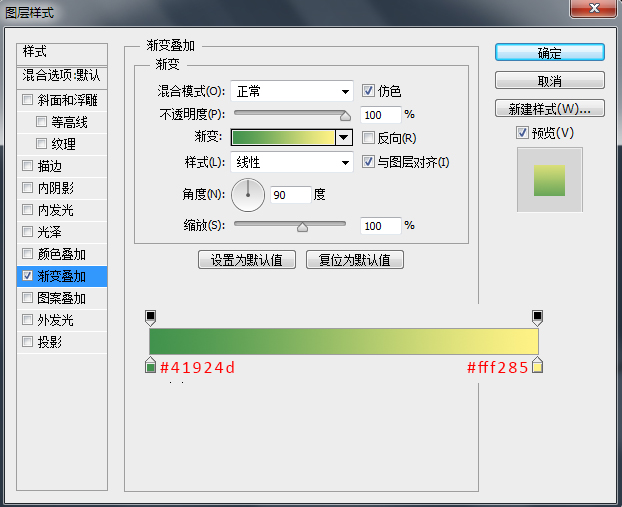The width and height of the screenshot is (622, 507).
Task: Select the left opacity stop above gradient bar
Action: (150, 318)
